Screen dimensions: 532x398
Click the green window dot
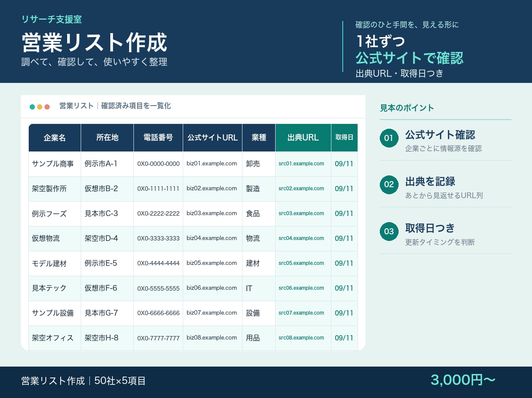point(32,107)
